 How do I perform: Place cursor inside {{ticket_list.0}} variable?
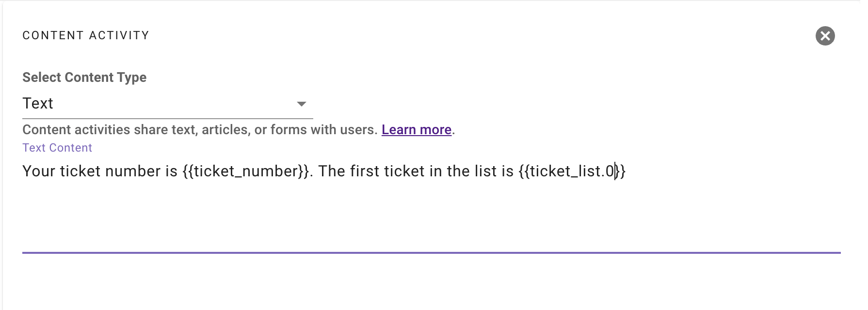tap(572, 171)
